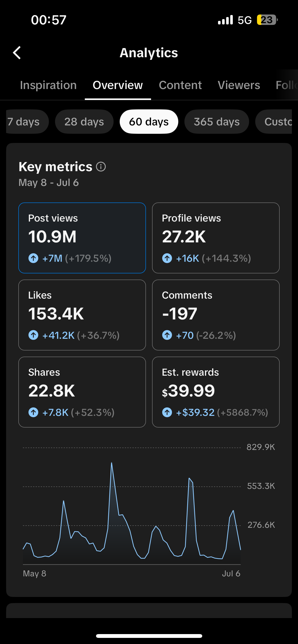
Task: Tap Post views up-arrow trend icon
Action: (x=33, y=258)
